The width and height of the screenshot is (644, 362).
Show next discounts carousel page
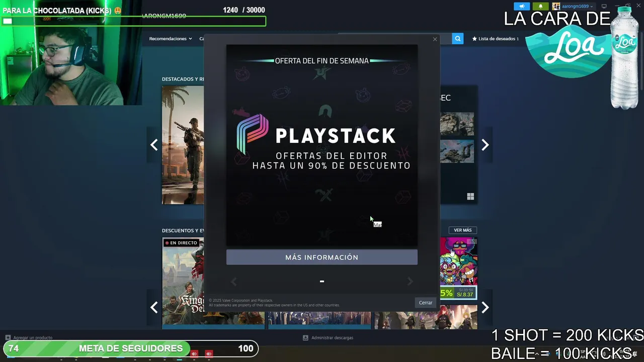(x=485, y=307)
